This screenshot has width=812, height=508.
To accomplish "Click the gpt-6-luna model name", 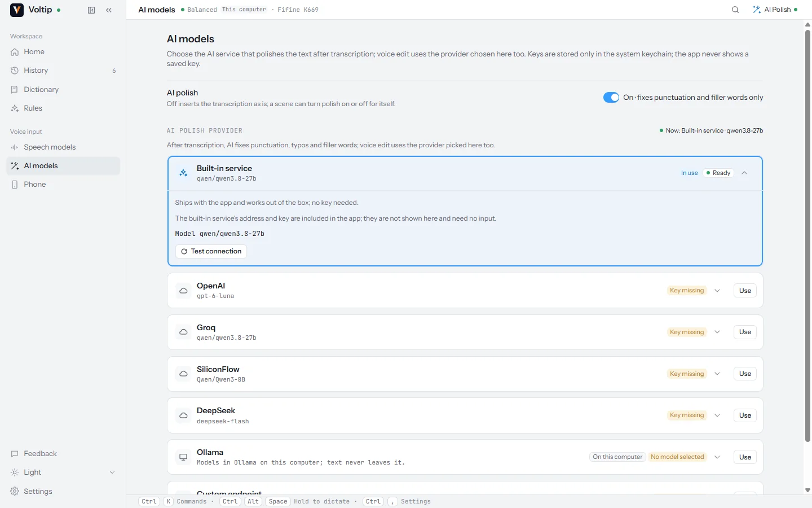I will 215,296.
